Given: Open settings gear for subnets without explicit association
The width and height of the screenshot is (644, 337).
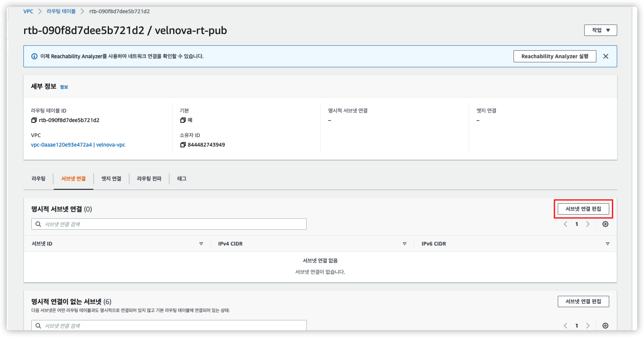Looking at the screenshot, I should 605,325.
